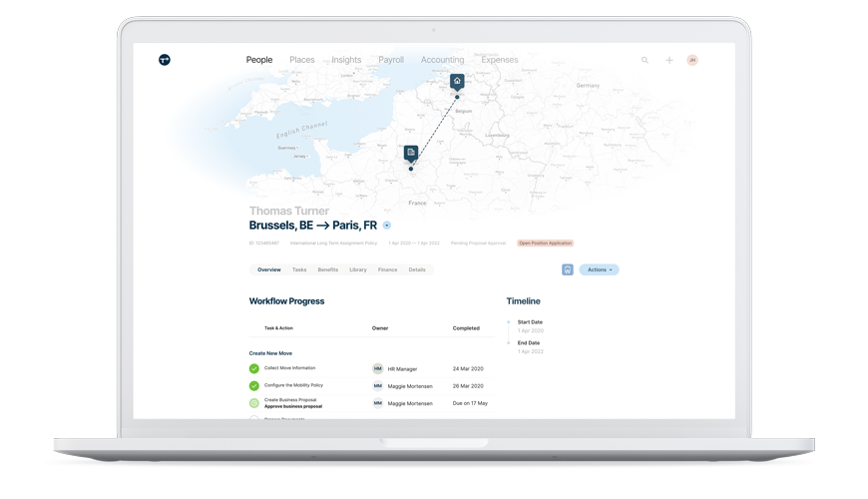Screen dimensions: 868x499
Task: Click the MM avatar in the Due on 17 May row
Action: coord(377,403)
